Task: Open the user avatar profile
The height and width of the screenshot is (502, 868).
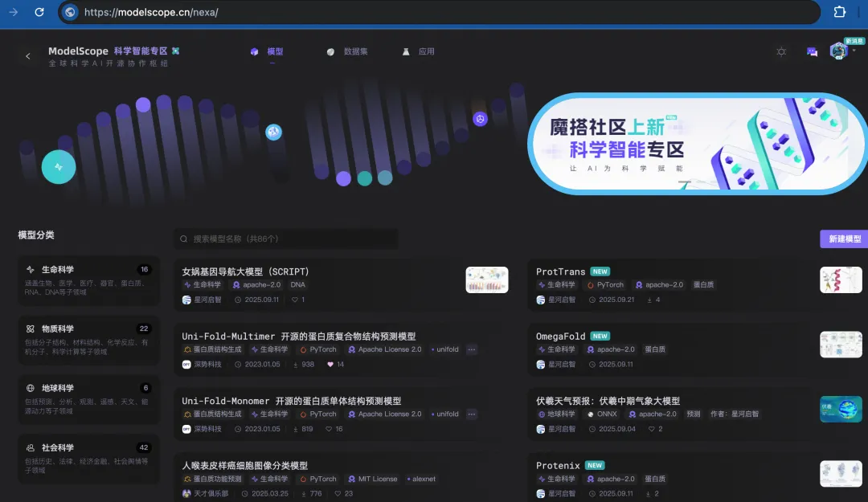Action: pos(838,51)
